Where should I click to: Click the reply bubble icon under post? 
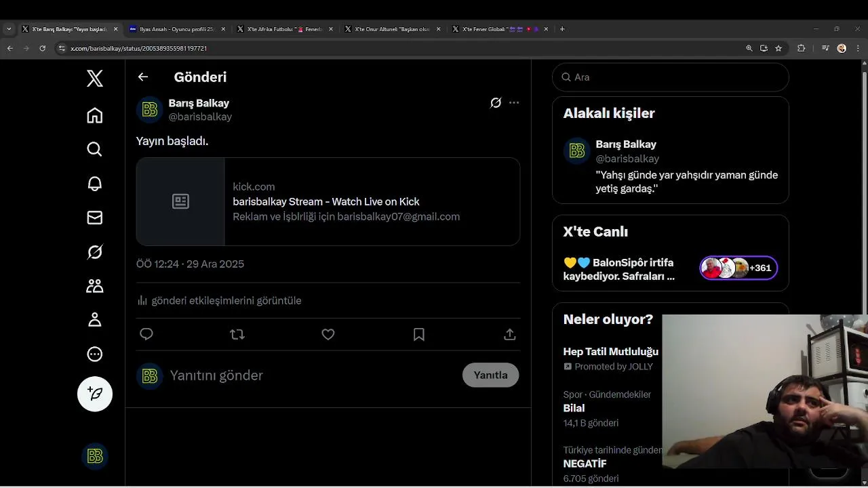click(x=146, y=334)
